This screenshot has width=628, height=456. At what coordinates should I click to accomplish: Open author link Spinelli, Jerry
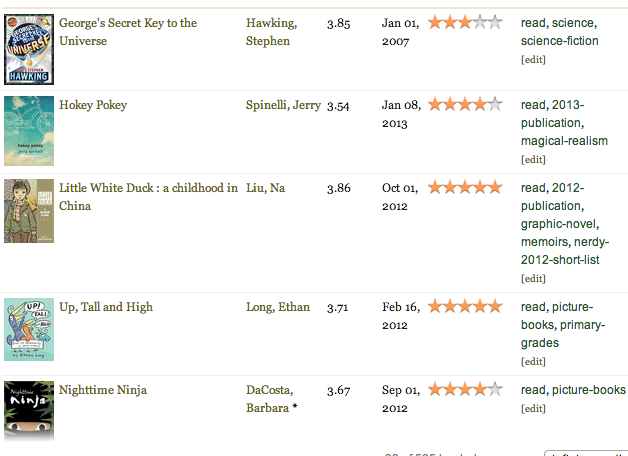click(x=283, y=105)
